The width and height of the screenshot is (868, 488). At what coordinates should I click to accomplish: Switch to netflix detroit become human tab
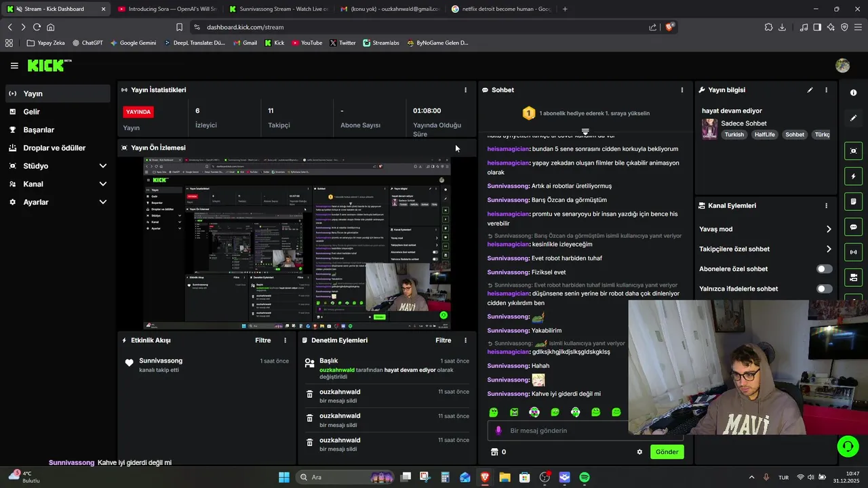click(500, 9)
